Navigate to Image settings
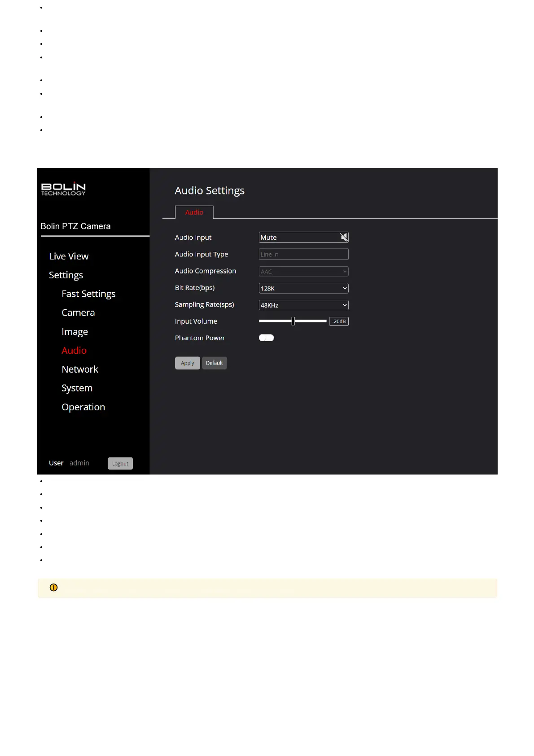This screenshot has height=756, width=534. [74, 332]
